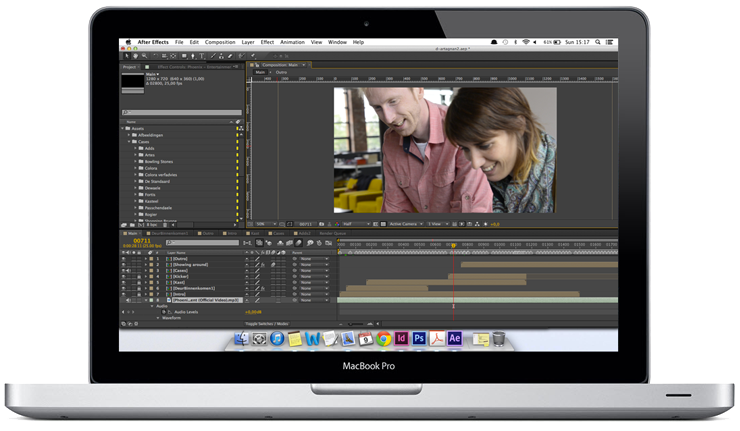Toggle the stopwatch for Audio Levels
The width and height of the screenshot is (740, 431).
click(164, 312)
